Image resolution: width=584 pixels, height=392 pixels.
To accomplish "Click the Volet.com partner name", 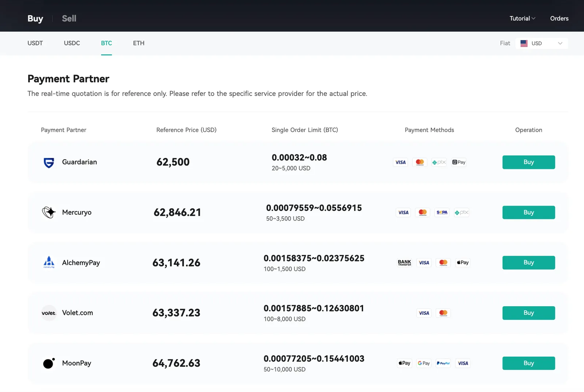I will 77,313.
